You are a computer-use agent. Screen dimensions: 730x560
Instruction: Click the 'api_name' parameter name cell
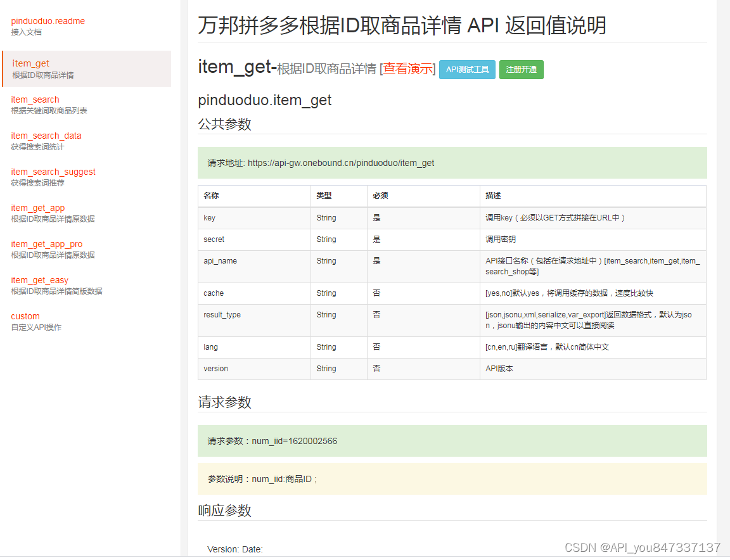254,267
